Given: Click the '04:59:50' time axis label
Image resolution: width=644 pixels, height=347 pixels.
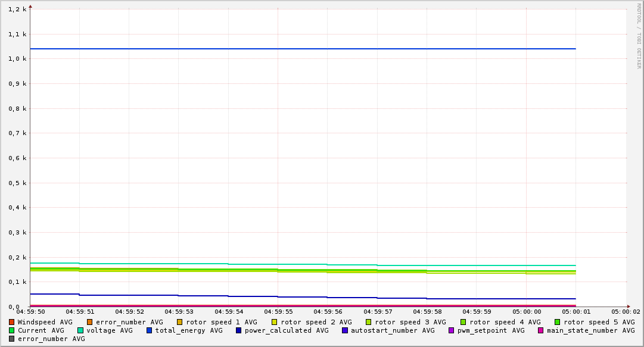Looking at the screenshot, I should (30, 312).
